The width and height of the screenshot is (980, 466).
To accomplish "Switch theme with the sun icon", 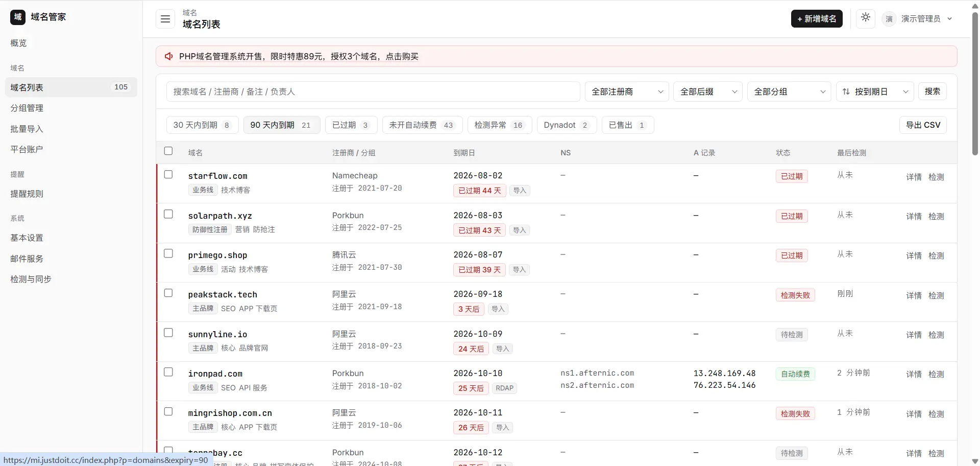I will pyautogui.click(x=866, y=17).
